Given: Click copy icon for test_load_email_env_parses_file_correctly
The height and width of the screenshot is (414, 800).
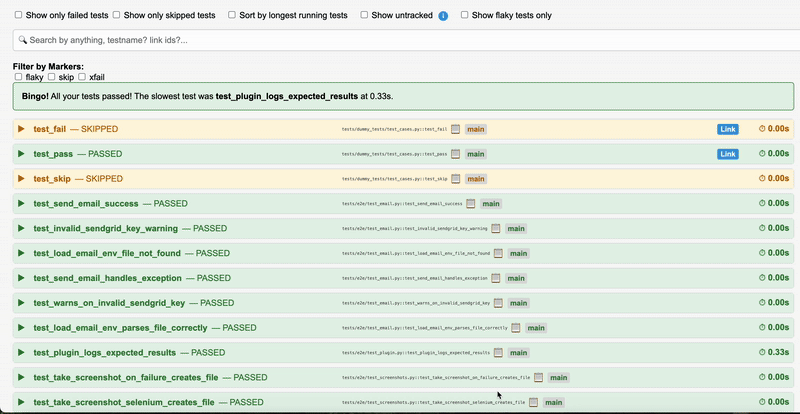Looking at the screenshot, I should tap(517, 328).
